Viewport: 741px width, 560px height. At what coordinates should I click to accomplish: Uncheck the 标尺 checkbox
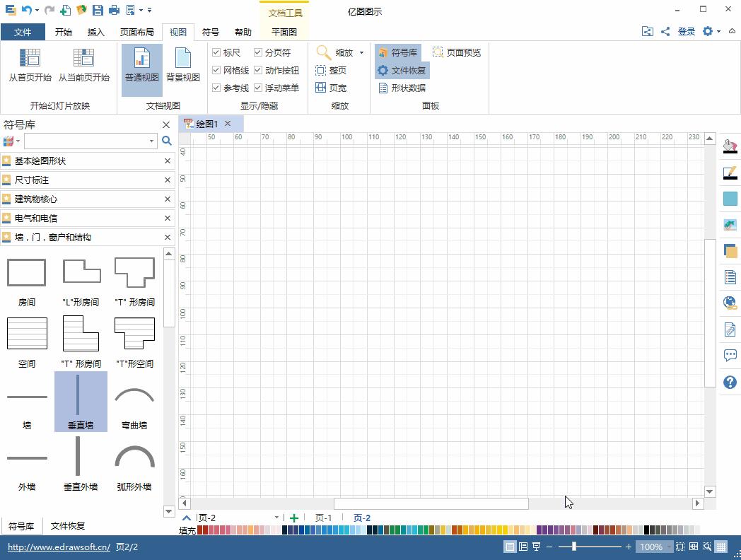pyautogui.click(x=216, y=52)
